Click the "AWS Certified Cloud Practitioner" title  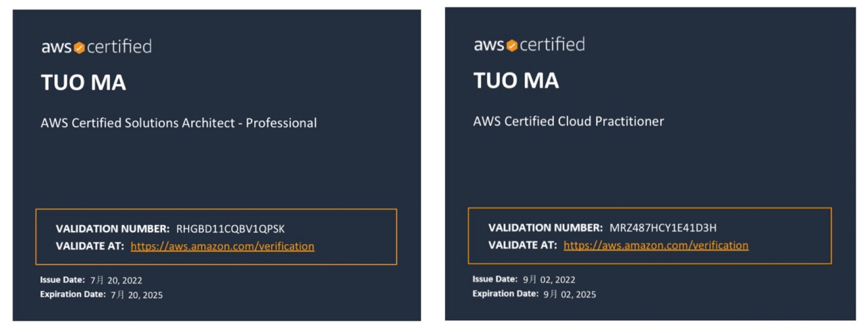pyautogui.click(x=568, y=121)
